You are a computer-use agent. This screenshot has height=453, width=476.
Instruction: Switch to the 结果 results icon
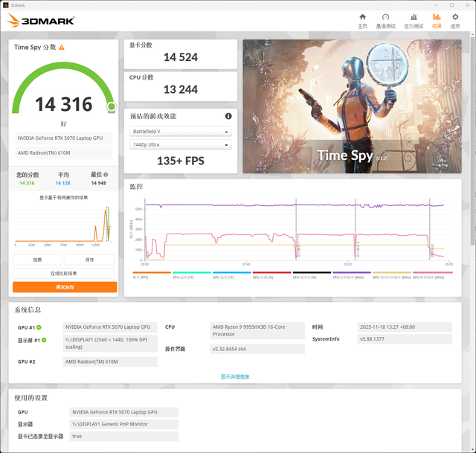coord(437,17)
